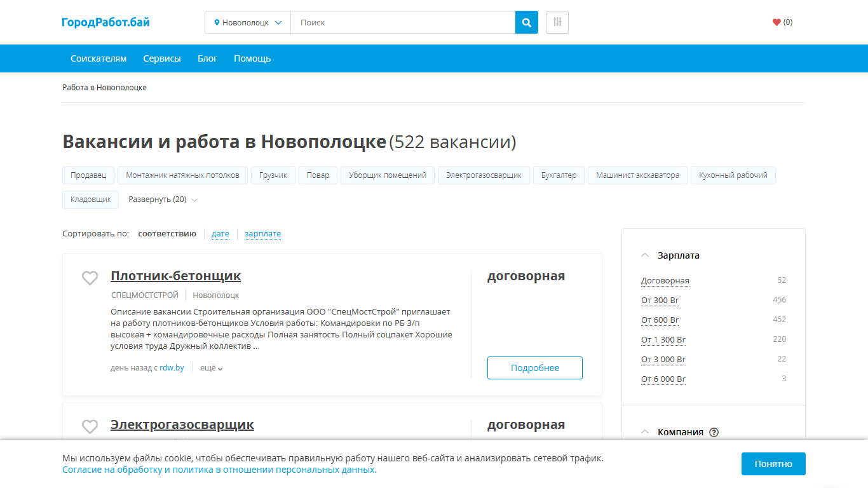This screenshot has width=868, height=488.
Task: Open the Блог menu item
Action: (207, 58)
